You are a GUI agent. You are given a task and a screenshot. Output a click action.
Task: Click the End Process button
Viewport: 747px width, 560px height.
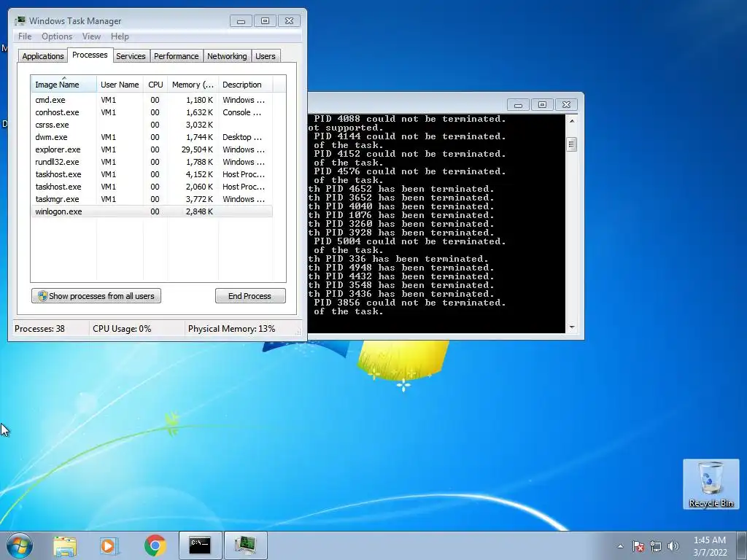250,296
